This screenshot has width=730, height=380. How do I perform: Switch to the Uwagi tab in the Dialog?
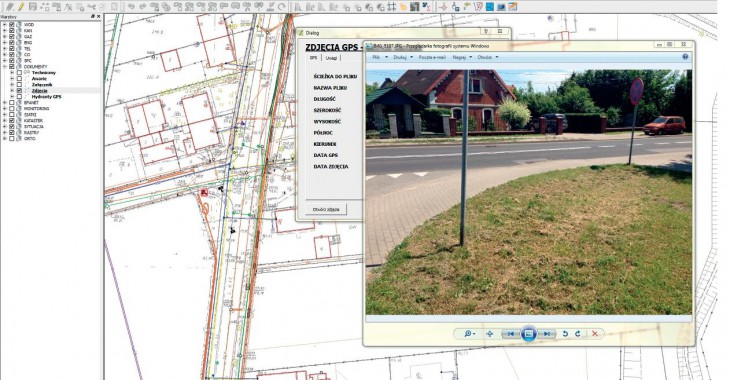(x=331, y=58)
